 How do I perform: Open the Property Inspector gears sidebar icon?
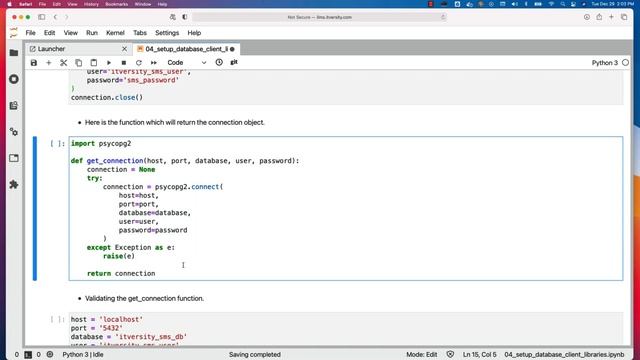pyautogui.click(x=14, y=132)
